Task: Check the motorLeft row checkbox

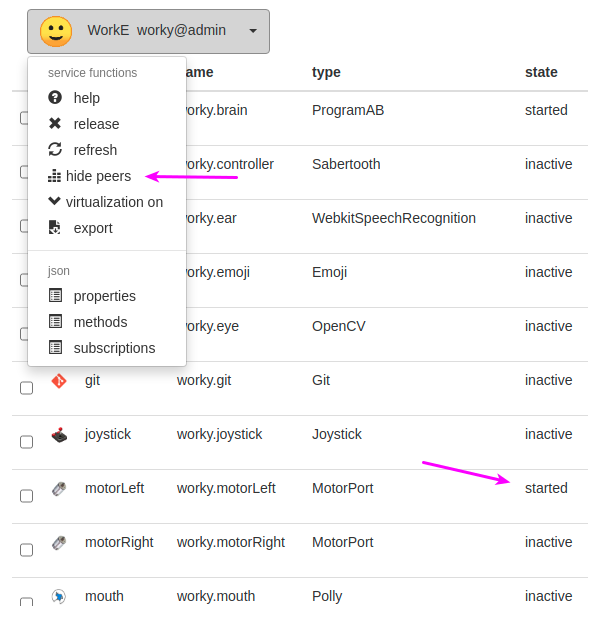Action: (26, 496)
